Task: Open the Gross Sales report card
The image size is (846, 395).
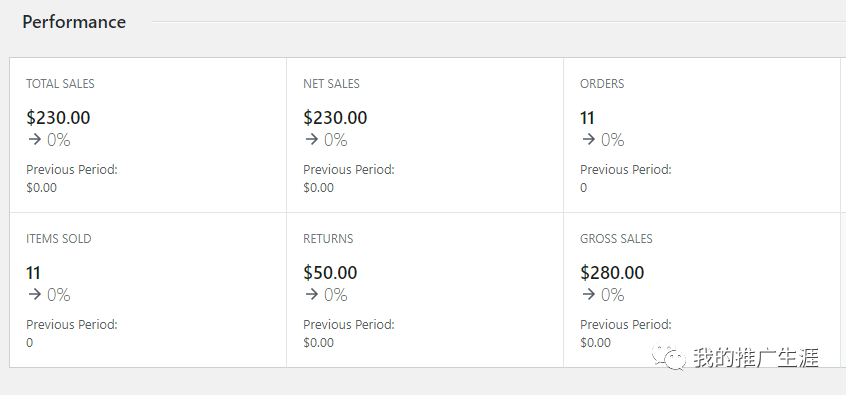Action: point(702,290)
